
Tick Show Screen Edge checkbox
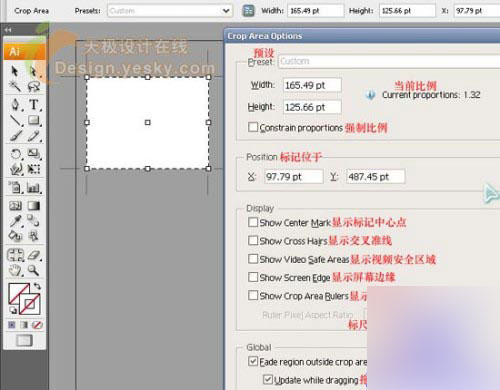pos(253,277)
